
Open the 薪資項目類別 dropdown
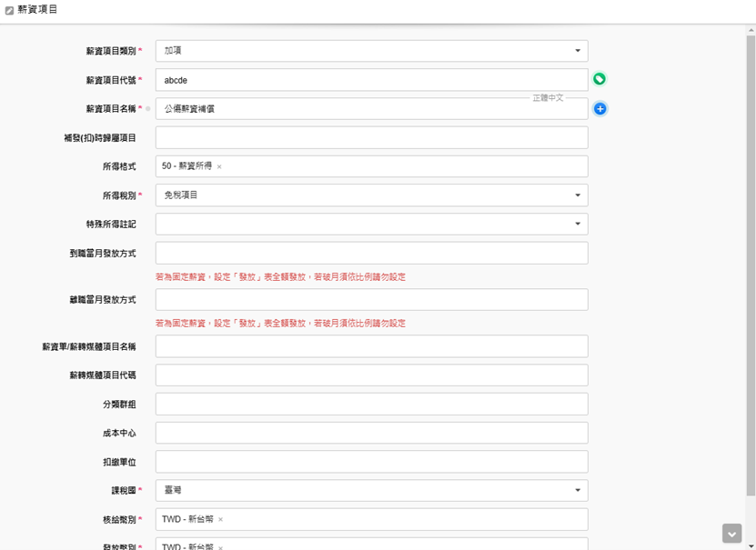(x=371, y=51)
